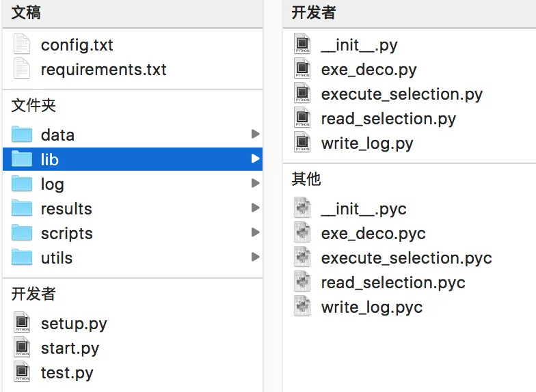The image size is (536, 392).
Task: Click the config.txt document icon
Action: (x=22, y=45)
